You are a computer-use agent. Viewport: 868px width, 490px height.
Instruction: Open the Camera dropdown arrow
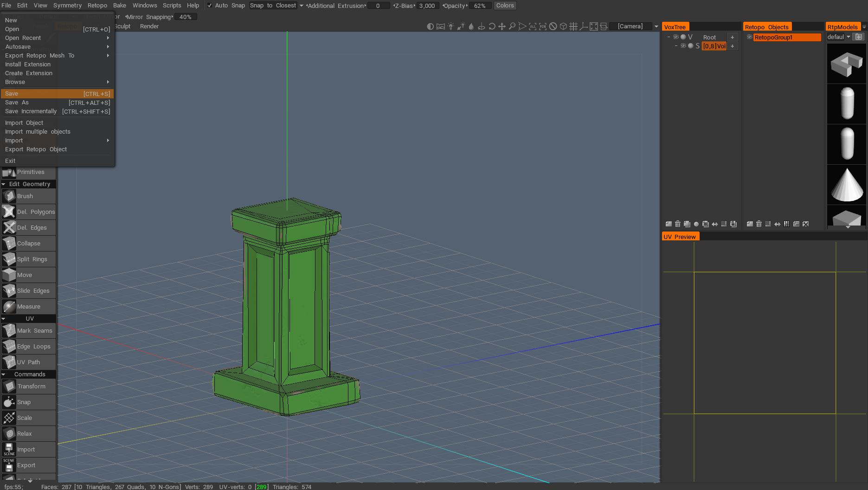656,26
